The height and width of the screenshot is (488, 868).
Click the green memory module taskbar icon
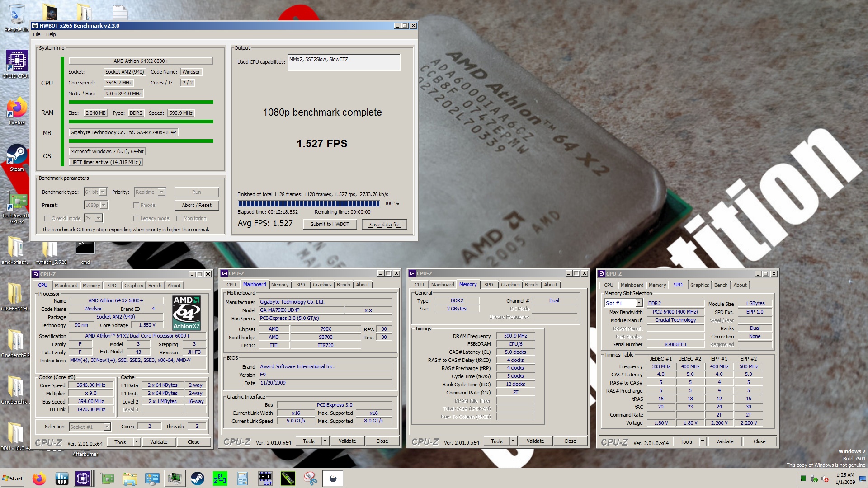(x=288, y=478)
